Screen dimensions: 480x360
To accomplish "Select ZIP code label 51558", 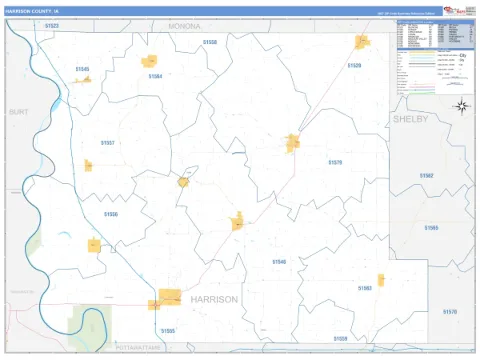I will pyautogui.click(x=210, y=42).
